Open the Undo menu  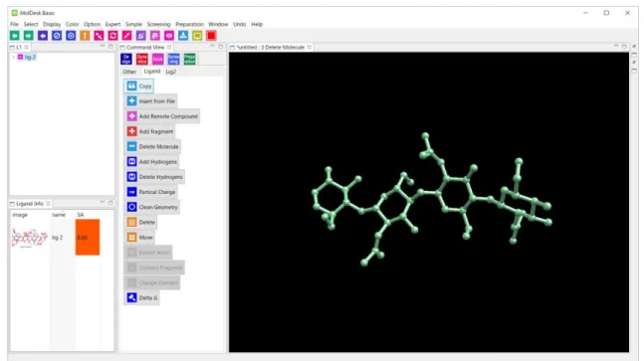pyautogui.click(x=240, y=24)
